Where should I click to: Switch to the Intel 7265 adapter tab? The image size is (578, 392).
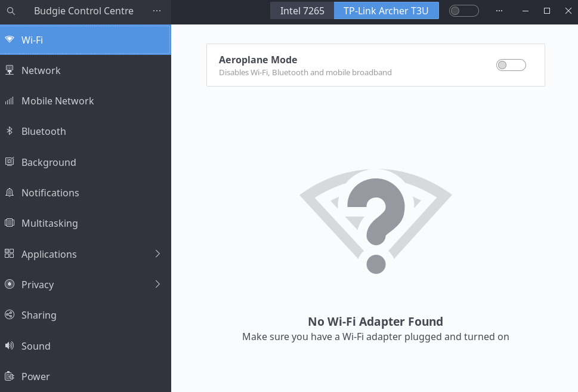tap(302, 11)
